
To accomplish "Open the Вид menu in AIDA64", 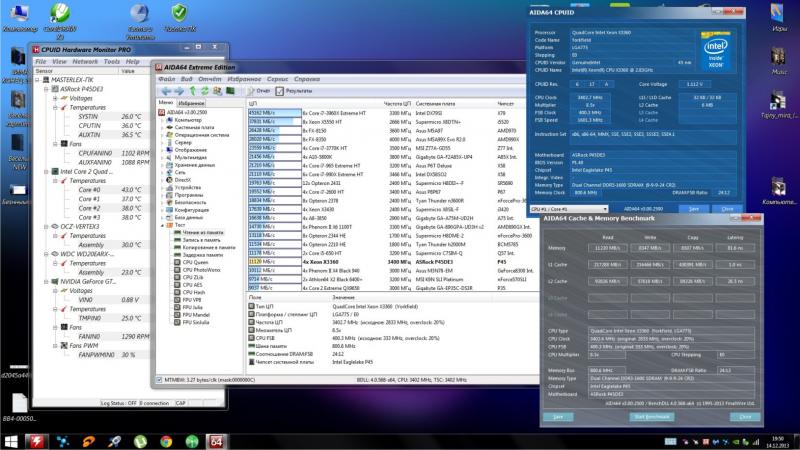I will click(187, 79).
